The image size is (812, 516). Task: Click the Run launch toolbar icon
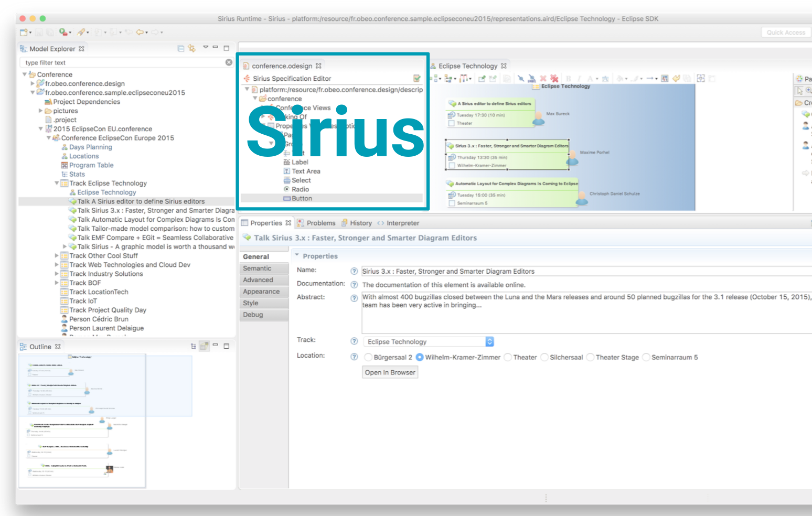point(63,33)
